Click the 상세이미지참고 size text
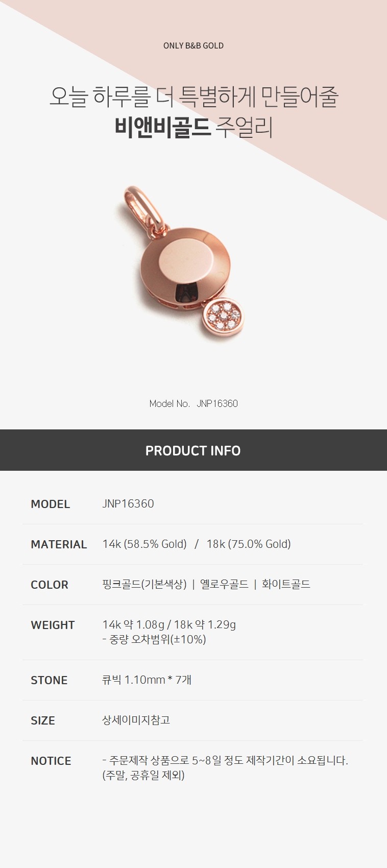387x868 pixels. point(136,720)
